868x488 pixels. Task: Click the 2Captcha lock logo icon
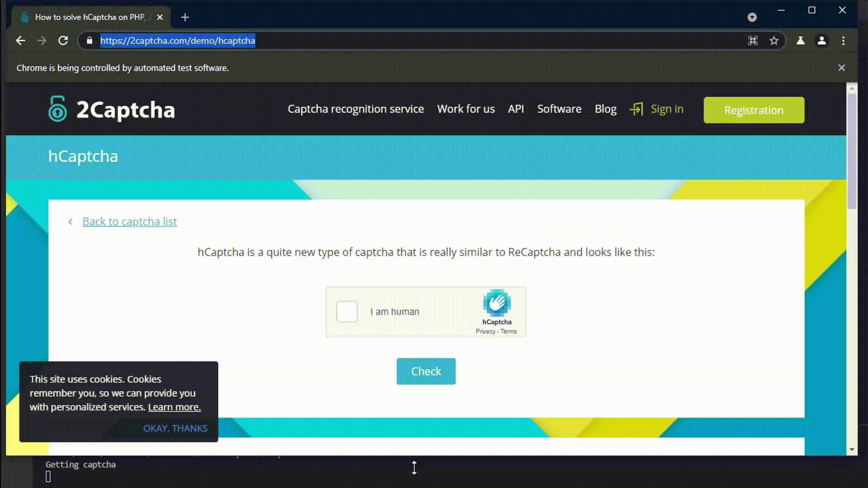[57, 109]
